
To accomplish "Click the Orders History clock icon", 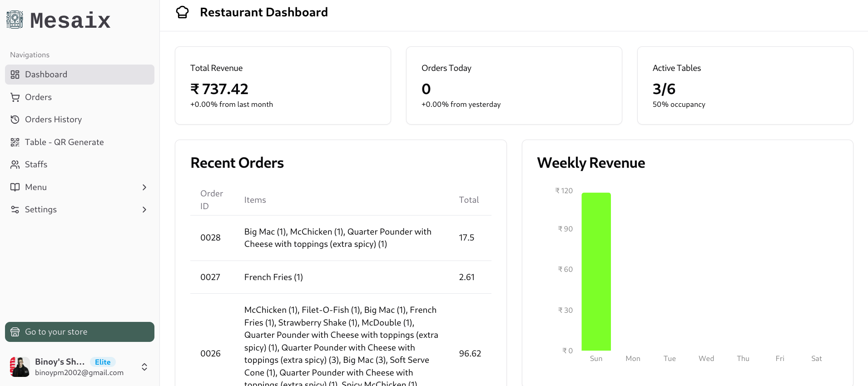I will 15,120.
